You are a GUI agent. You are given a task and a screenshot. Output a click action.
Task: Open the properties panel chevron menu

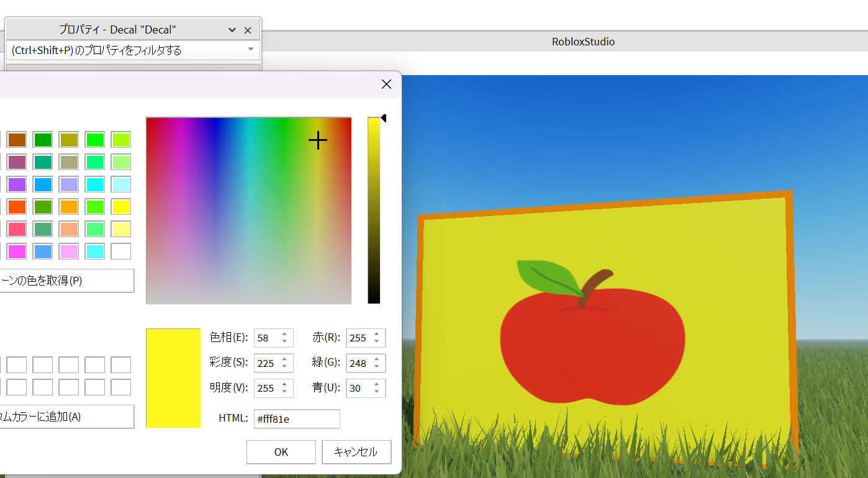[232, 30]
